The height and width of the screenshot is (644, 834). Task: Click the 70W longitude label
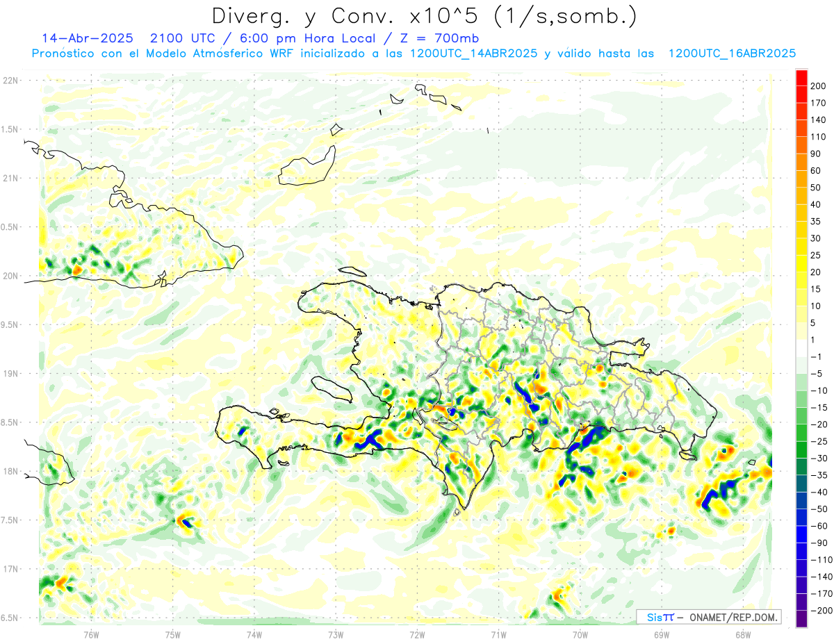(x=580, y=635)
